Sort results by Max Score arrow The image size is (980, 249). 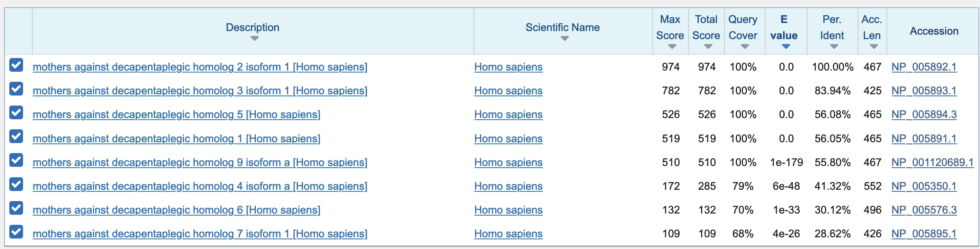pyautogui.click(x=672, y=47)
